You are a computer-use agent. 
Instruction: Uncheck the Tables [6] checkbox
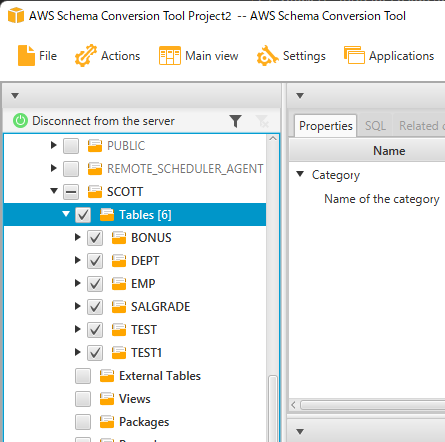83,215
